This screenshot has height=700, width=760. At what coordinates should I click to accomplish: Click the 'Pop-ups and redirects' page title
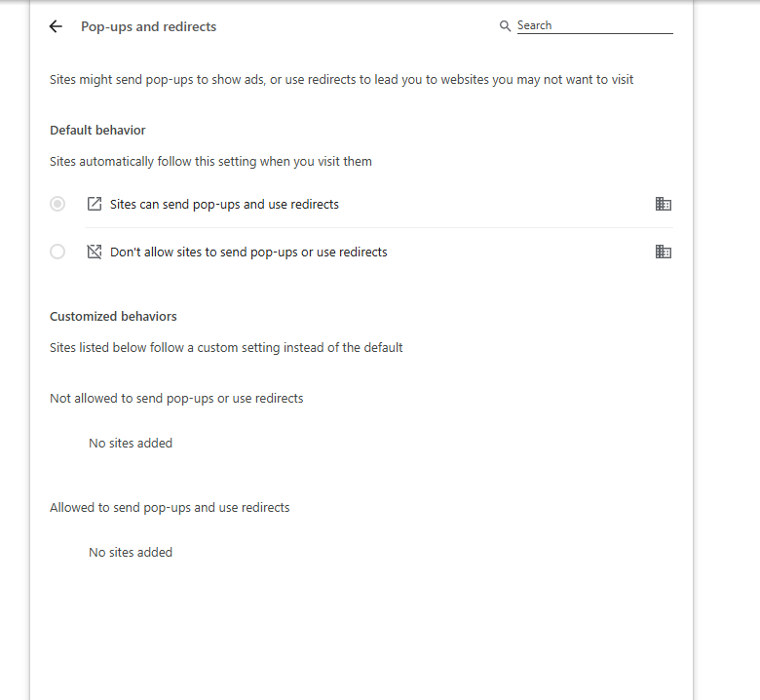click(x=148, y=26)
